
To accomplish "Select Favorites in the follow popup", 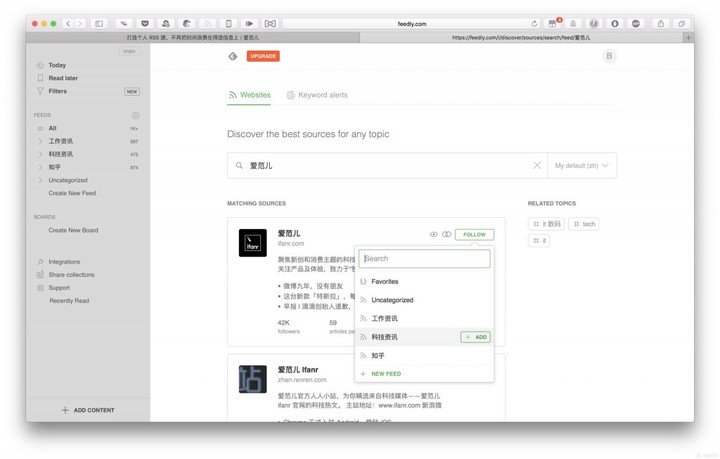I will pos(424,281).
